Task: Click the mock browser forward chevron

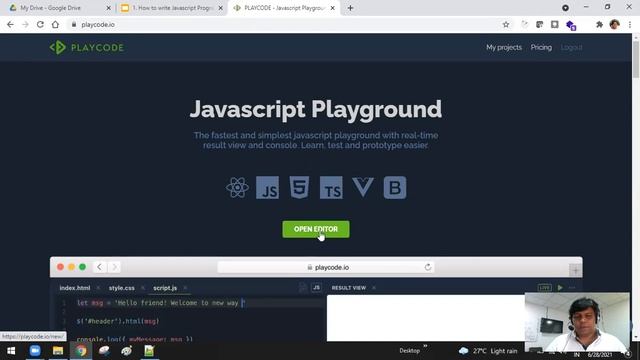Action: tap(114, 267)
